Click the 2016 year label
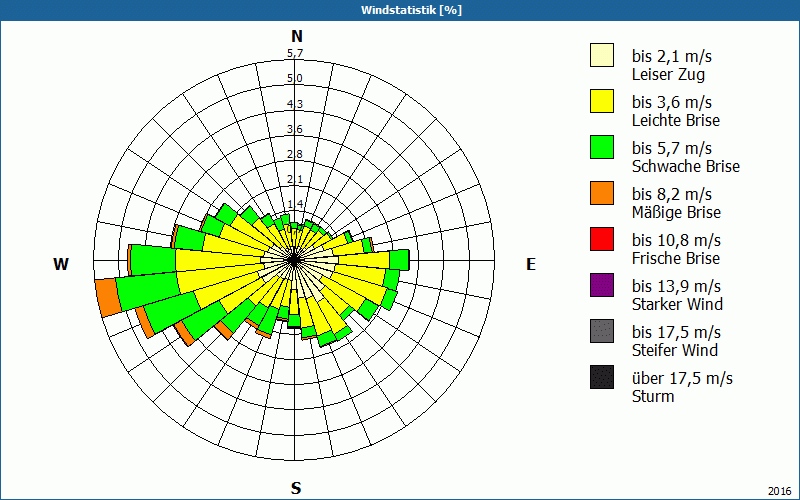 (779, 490)
